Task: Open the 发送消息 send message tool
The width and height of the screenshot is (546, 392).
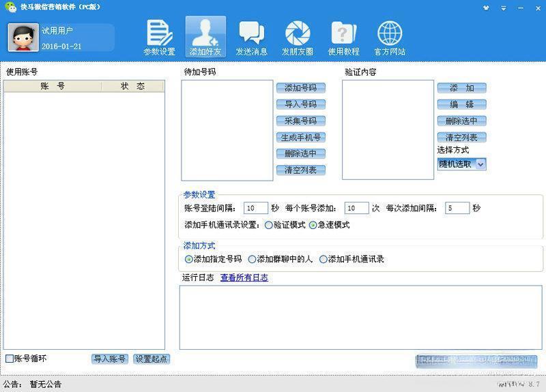Action: click(251, 37)
